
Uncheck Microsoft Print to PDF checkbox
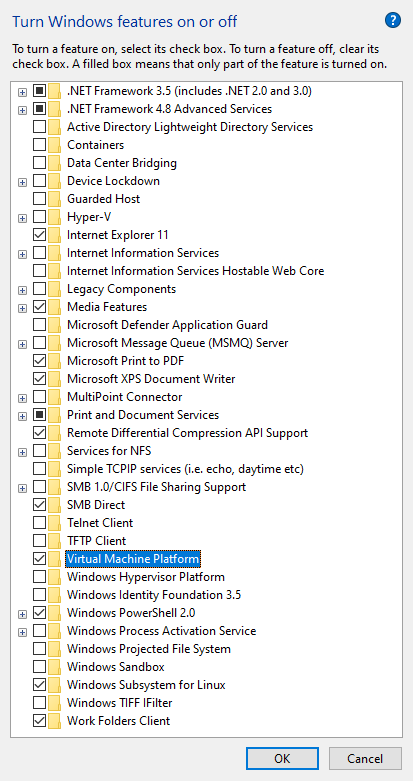click(x=39, y=361)
